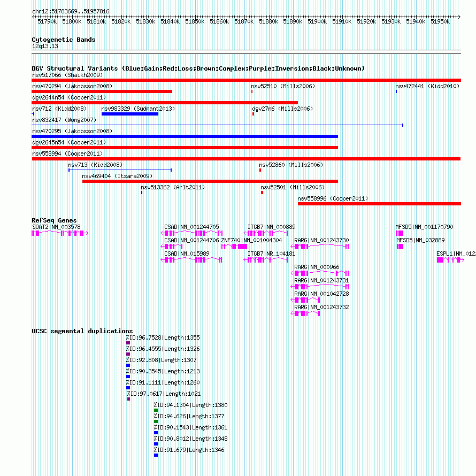Click variant nsv472441 (Kidd2010) label
This screenshot has width=476, height=476.
(x=427, y=86)
